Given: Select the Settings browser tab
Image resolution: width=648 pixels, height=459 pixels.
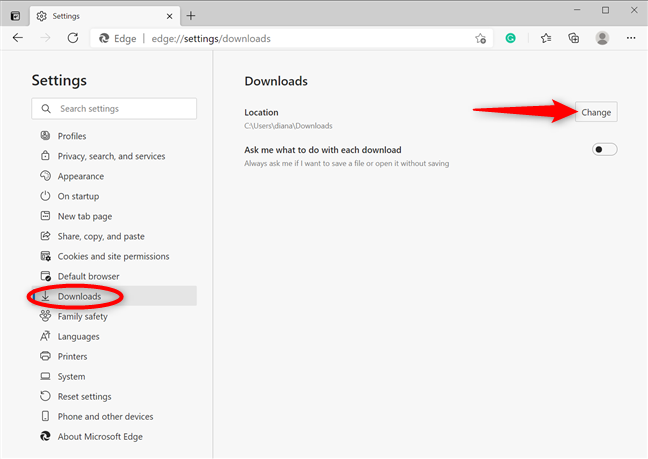Looking at the screenshot, I should [105, 16].
